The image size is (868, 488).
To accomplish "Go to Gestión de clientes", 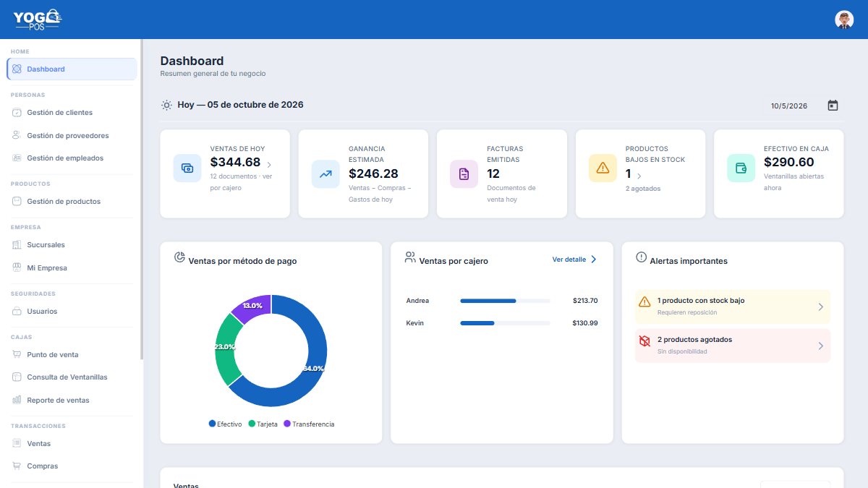I will pyautogui.click(x=72, y=113).
